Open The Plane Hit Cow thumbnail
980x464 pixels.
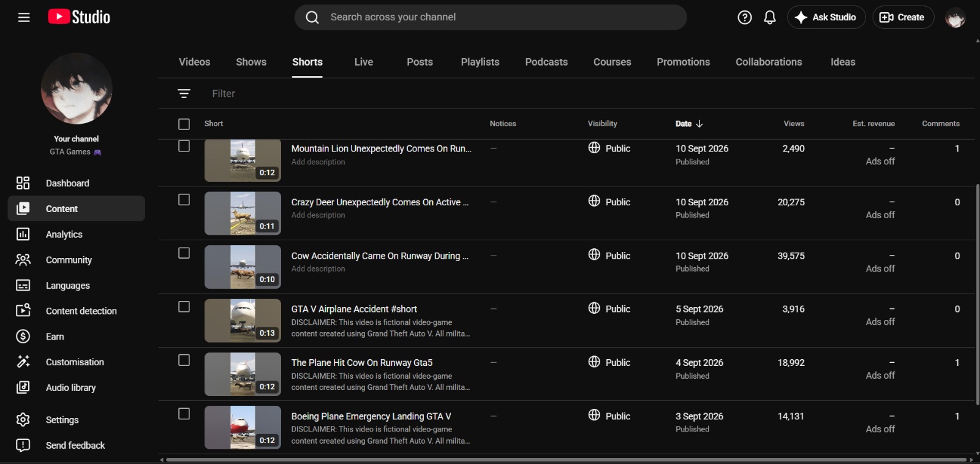243,374
